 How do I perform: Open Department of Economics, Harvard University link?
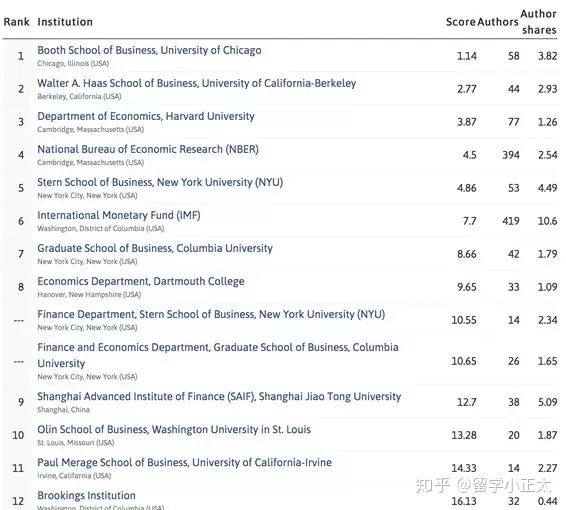tap(146, 116)
